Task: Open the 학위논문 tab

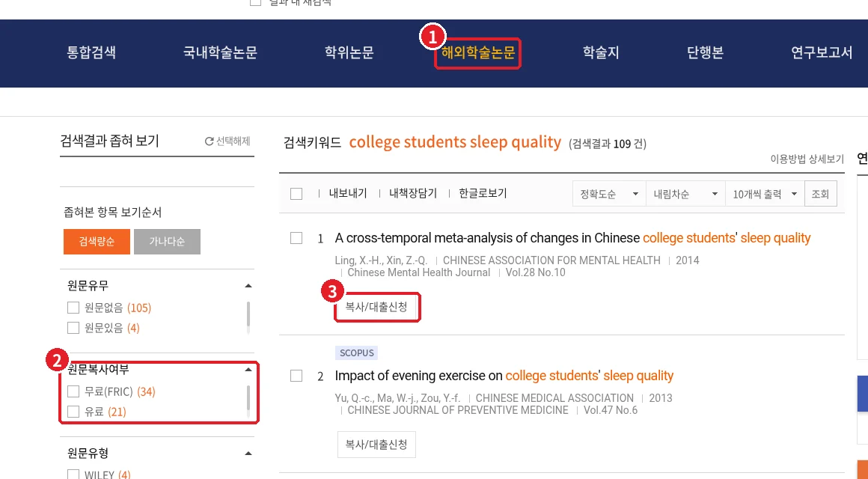Action: tap(349, 52)
